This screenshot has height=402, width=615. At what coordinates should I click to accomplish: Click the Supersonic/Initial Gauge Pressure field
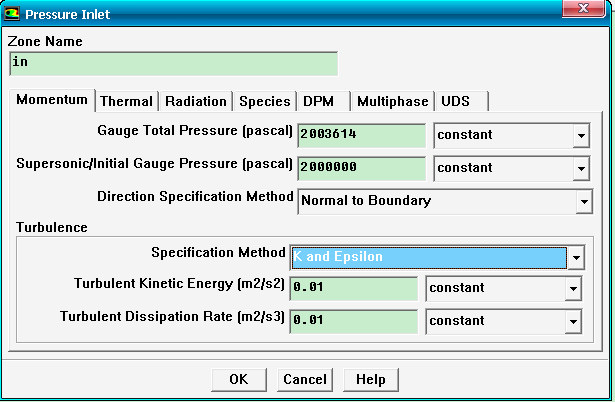(x=361, y=167)
